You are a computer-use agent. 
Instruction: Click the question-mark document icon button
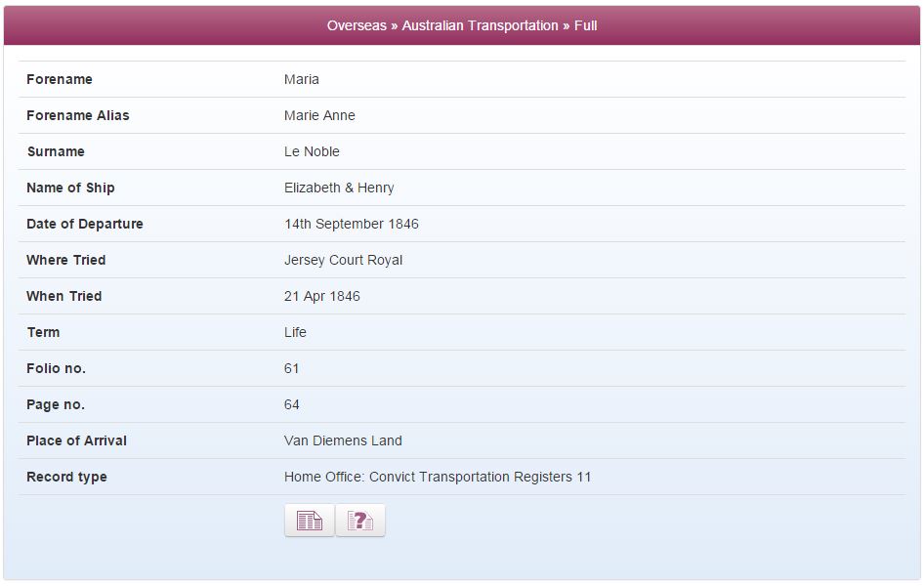point(360,521)
